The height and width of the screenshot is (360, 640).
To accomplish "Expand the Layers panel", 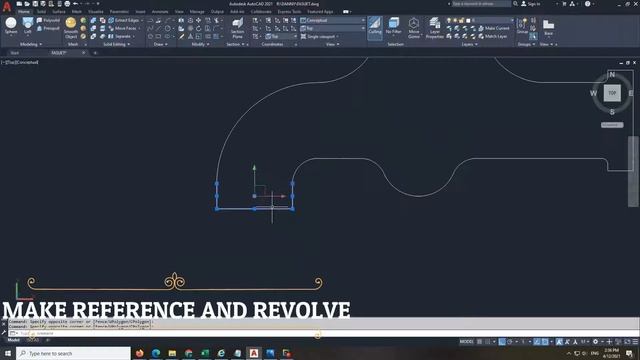I will 469,44.
